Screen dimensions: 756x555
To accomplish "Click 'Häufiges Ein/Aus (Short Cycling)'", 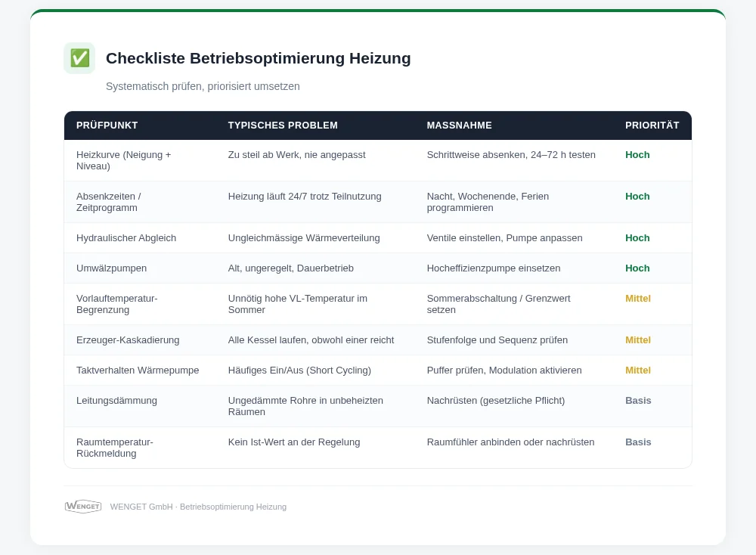I will [x=299, y=371].
